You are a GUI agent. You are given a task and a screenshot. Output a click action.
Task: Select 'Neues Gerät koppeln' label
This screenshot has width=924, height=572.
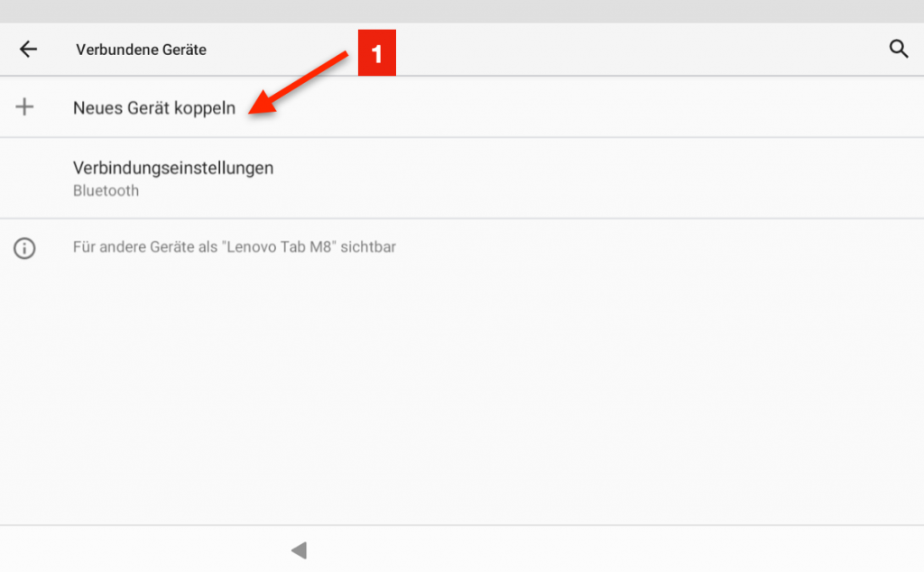pyautogui.click(x=153, y=108)
